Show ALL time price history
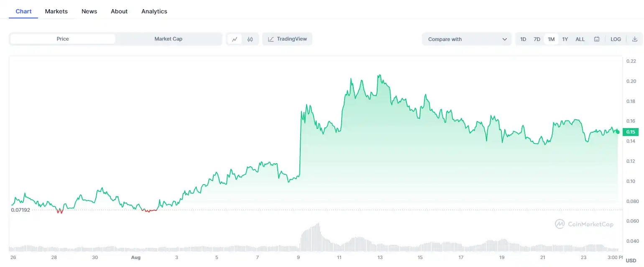 (x=580, y=39)
